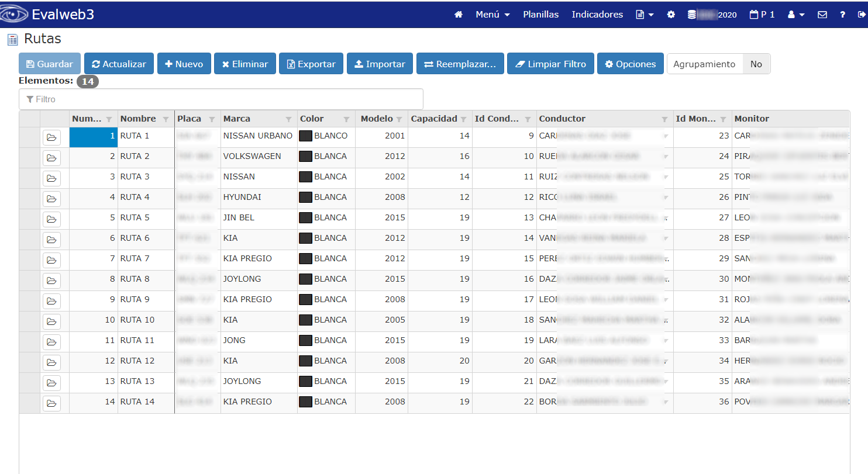Open folder icon for RUTA 8

pos(51,281)
